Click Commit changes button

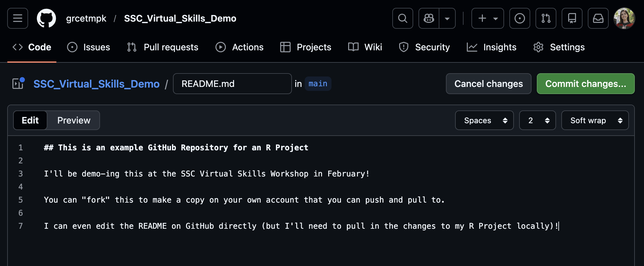click(x=585, y=84)
